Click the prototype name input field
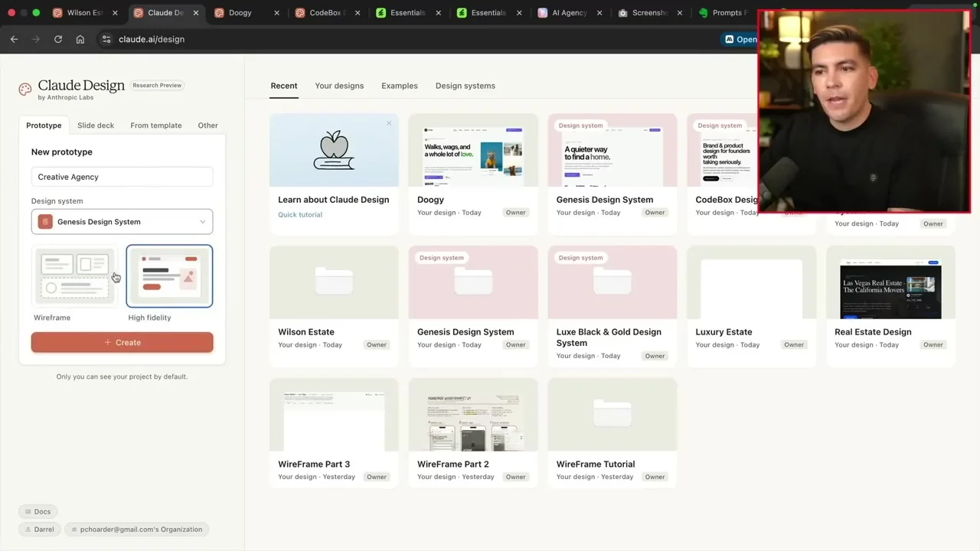 [x=122, y=177]
